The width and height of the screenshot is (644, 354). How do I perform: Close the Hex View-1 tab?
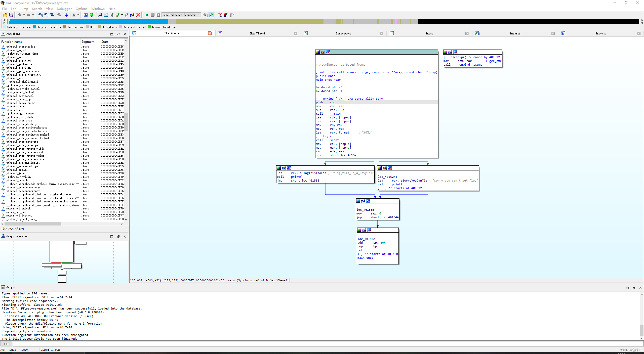(x=296, y=33)
